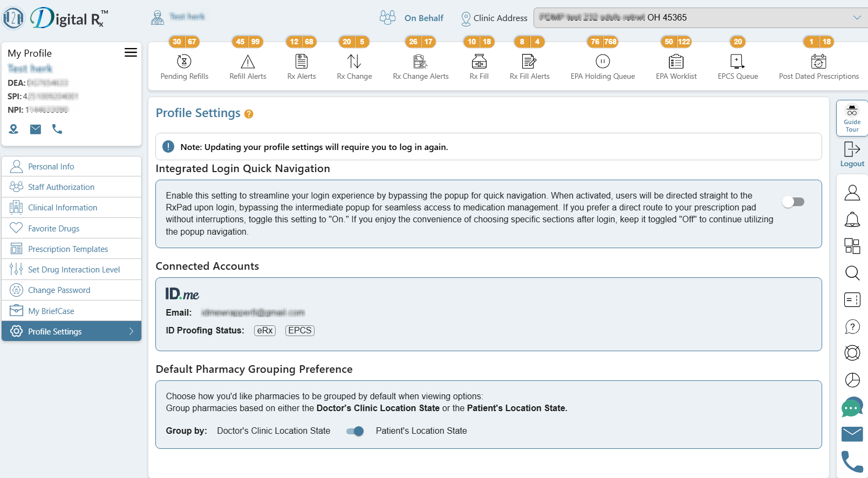
Task: Click the EPCS ID proofing badge
Action: (x=300, y=331)
